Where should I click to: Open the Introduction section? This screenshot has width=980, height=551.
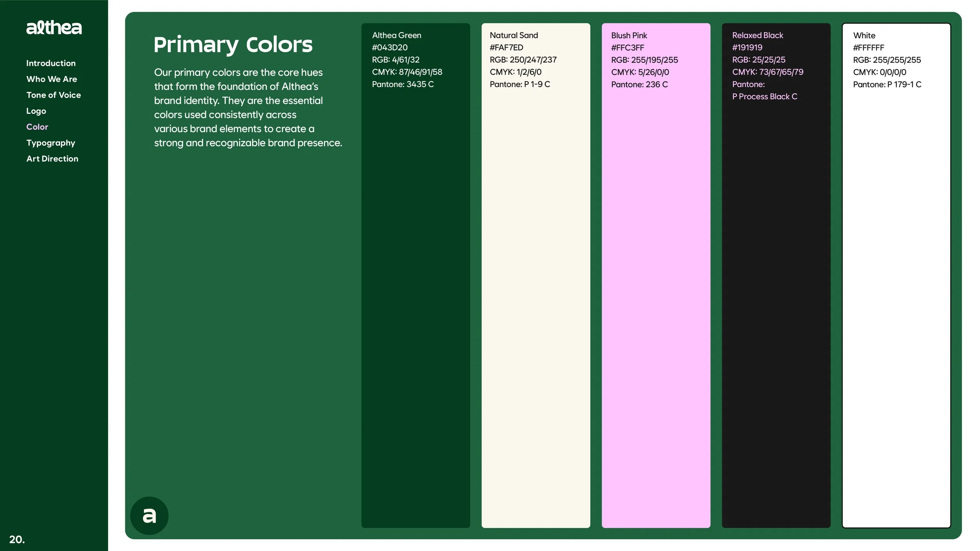51,63
